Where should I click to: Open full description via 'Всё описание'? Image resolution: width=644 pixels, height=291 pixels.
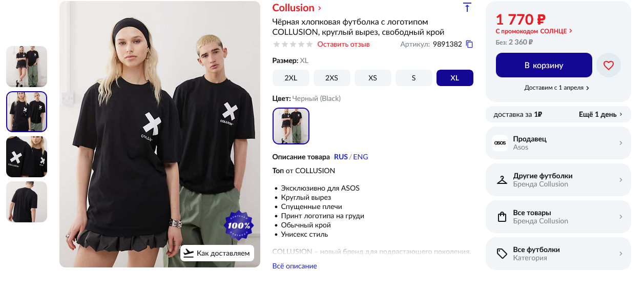pos(295,266)
